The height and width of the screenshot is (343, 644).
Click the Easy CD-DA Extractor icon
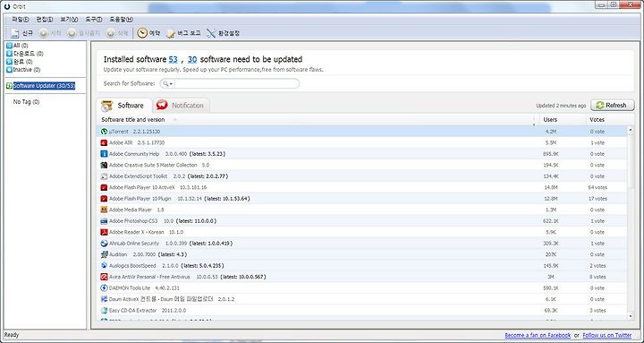coord(104,310)
